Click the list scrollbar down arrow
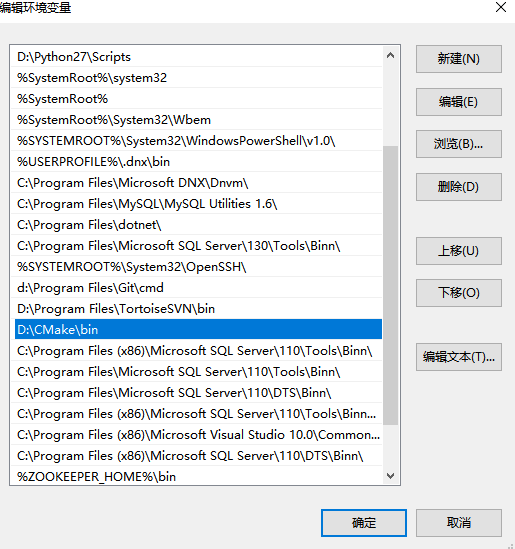 click(x=390, y=476)
